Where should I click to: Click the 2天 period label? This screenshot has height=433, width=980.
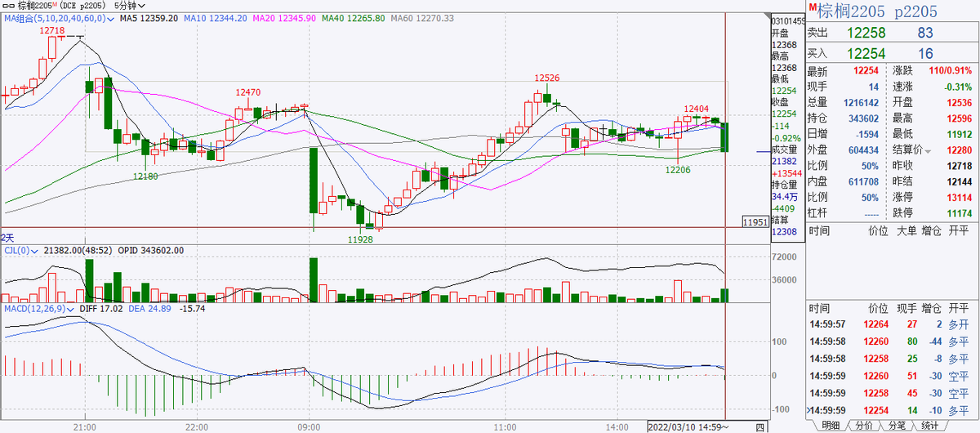tap(7, 237)
